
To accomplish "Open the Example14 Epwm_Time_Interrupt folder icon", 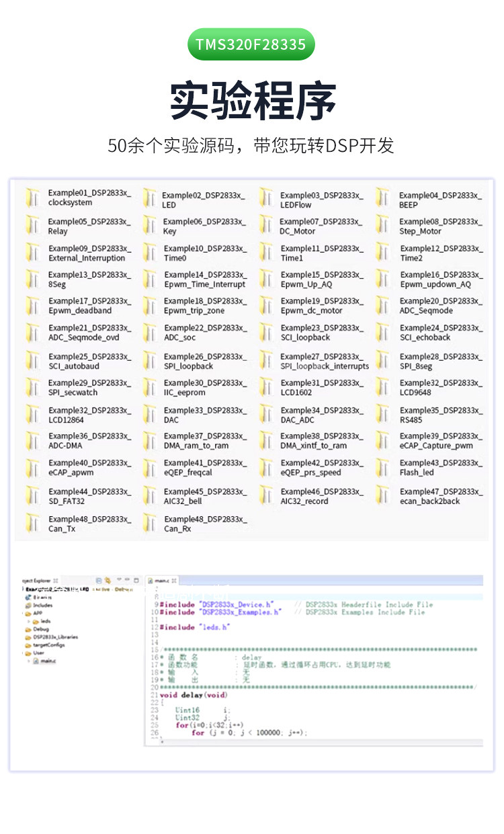I will [149, 278].
